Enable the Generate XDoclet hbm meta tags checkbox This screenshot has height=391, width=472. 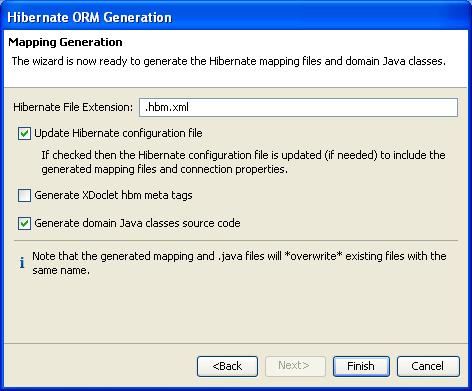click(x=24, y=195)
